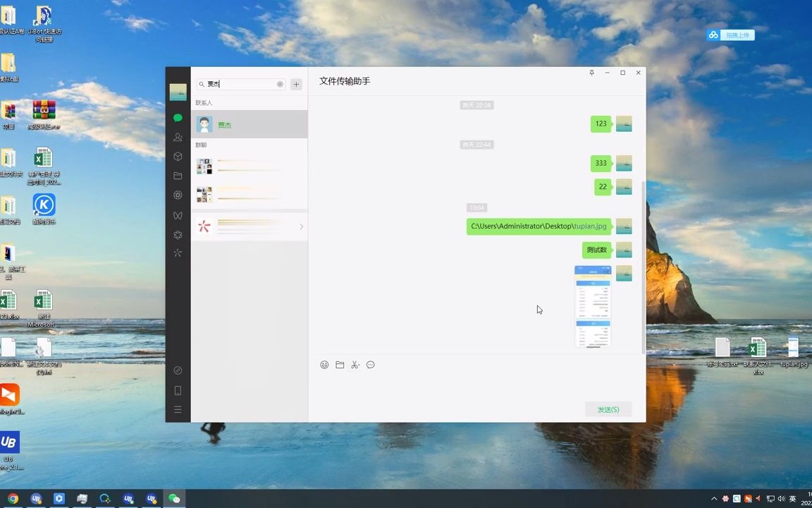Image resolution: width=812 pixels, height=508 pixels.
Task: Send a file using the folder icon
Action: click(x=340, y=365)
